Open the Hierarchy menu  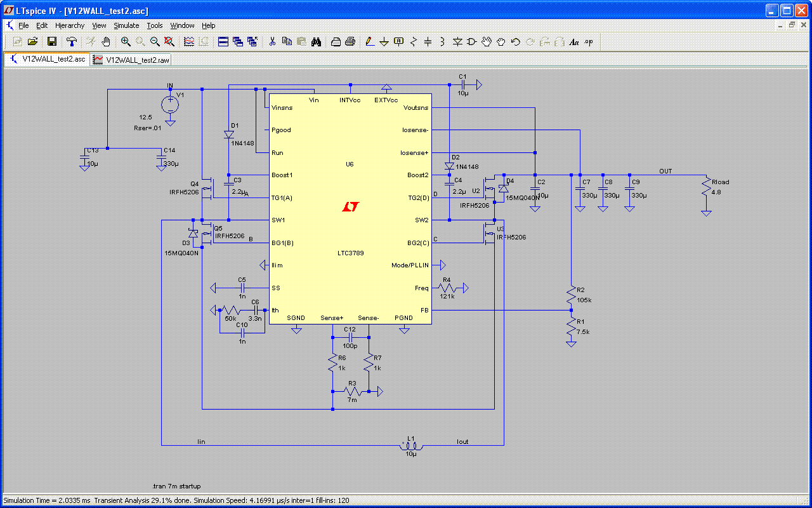[70, 25]
